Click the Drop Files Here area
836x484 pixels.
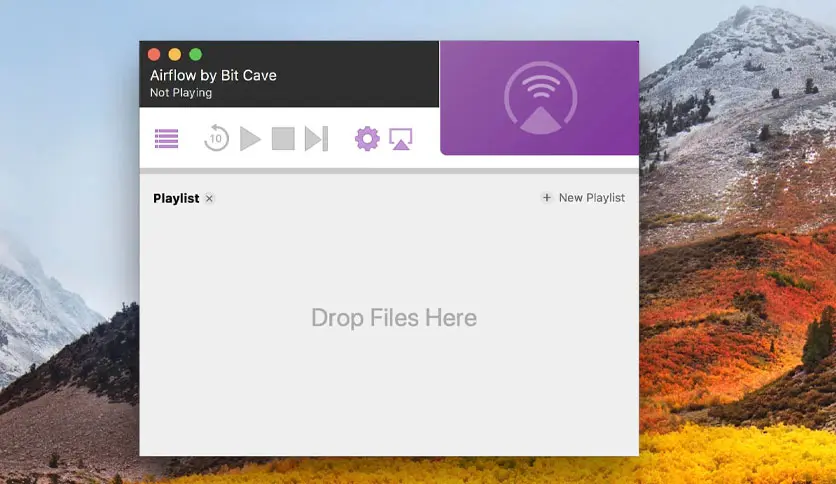[393, 318]
